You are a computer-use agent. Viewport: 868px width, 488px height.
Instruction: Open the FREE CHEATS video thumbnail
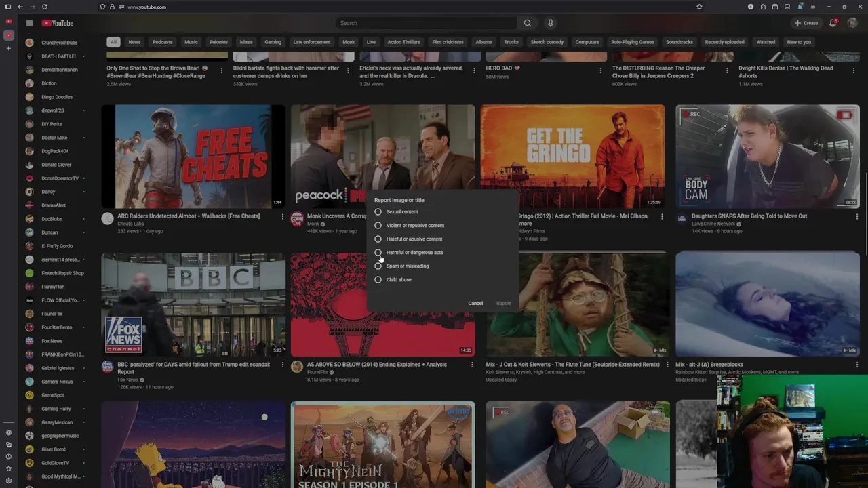193,157
